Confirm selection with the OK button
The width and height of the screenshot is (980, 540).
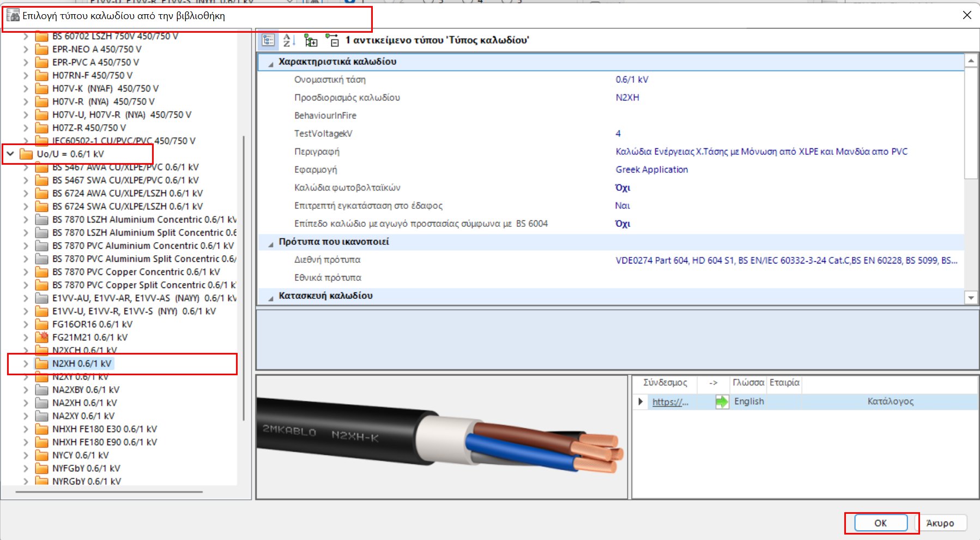[x=880, y=523]
